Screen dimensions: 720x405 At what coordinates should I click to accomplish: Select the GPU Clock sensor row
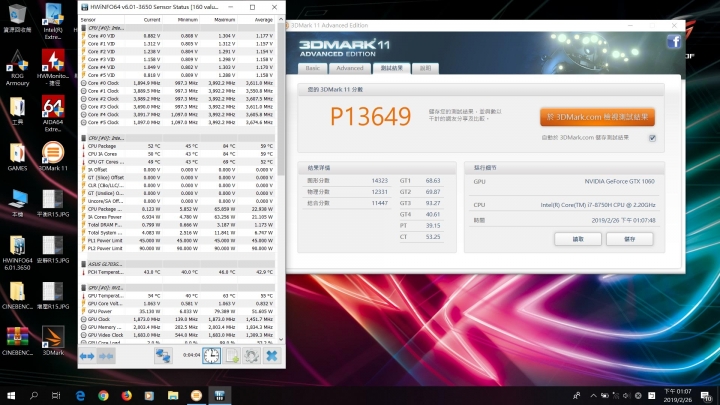[177, 319]
